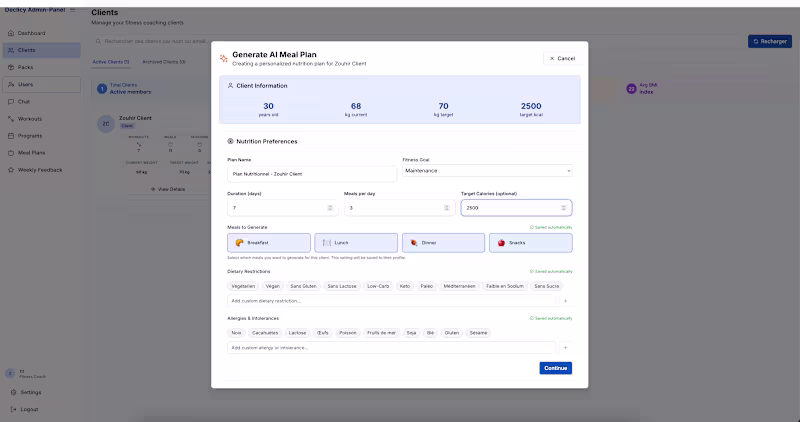800x422 pixels.
Task: Adjust the Meals per day stepper arrows
Action: coord(446,208)
